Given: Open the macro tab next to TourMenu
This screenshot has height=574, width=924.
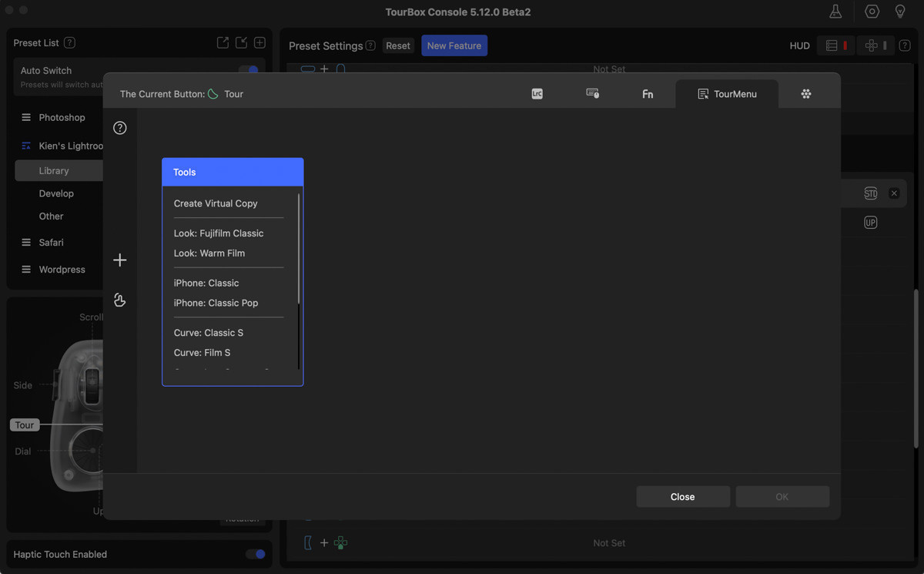Looking at the screenshot, I should (x=806, y=93).
